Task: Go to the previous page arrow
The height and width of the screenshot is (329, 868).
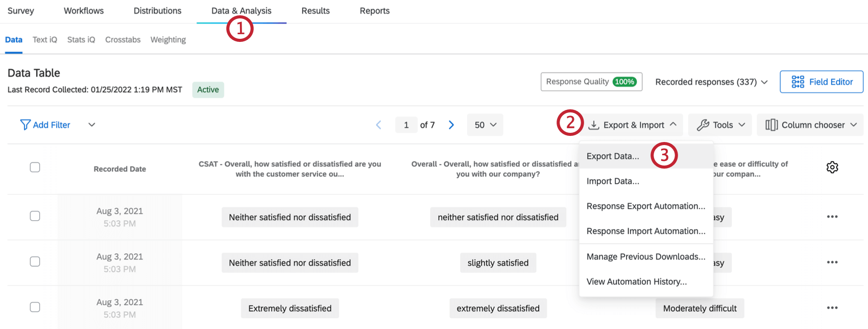Action: coord(378,125)
